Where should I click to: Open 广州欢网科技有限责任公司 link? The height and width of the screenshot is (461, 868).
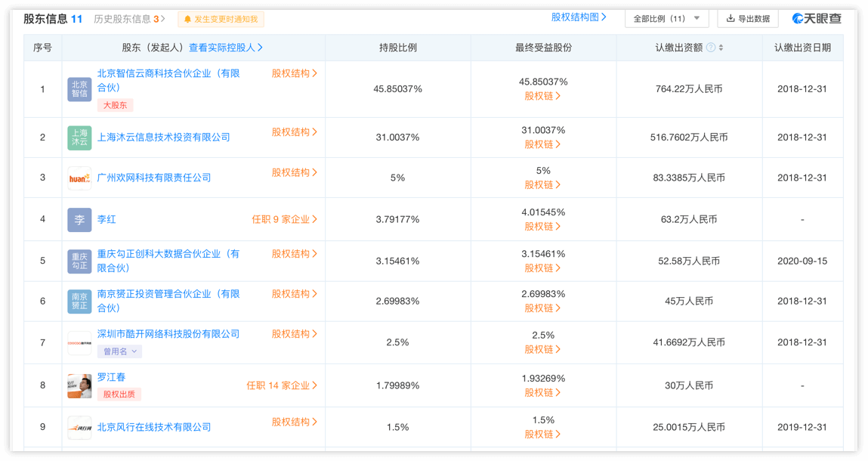tap(154, 178)
